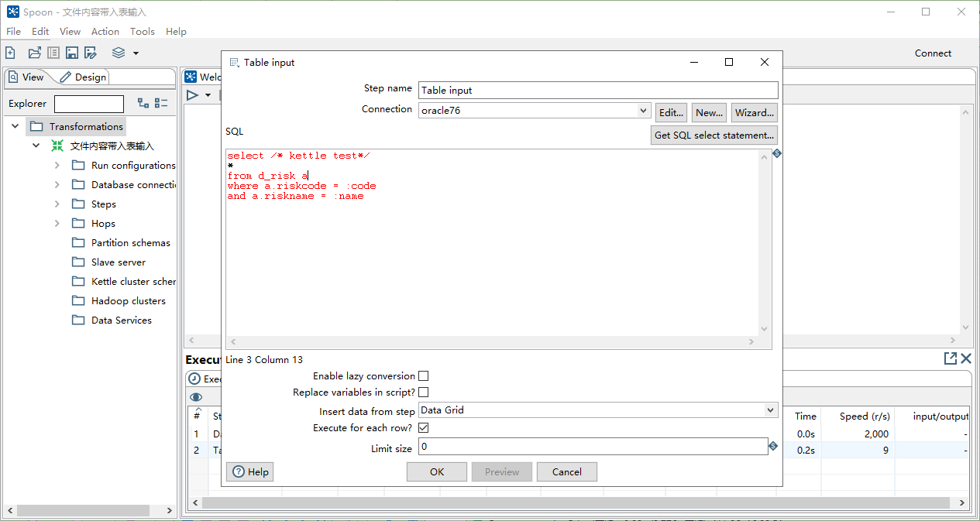Open the Tools menu
980x521 pixels.
pyautogui.click(x=143, y=32)
